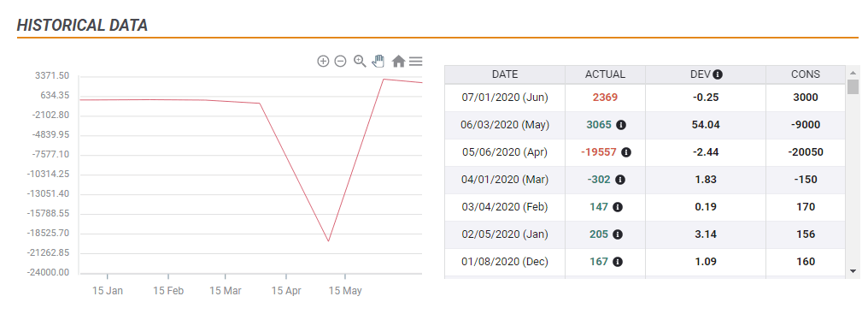The width and height of the screenshot is (868, 320).
Task: Click the chart zoom in plus icon
Action: pos(323,61)
